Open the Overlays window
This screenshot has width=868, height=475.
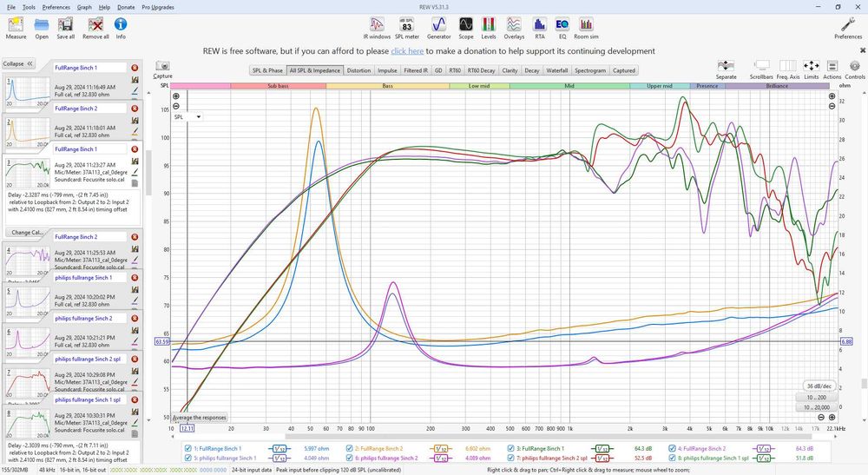pos(514,28)
